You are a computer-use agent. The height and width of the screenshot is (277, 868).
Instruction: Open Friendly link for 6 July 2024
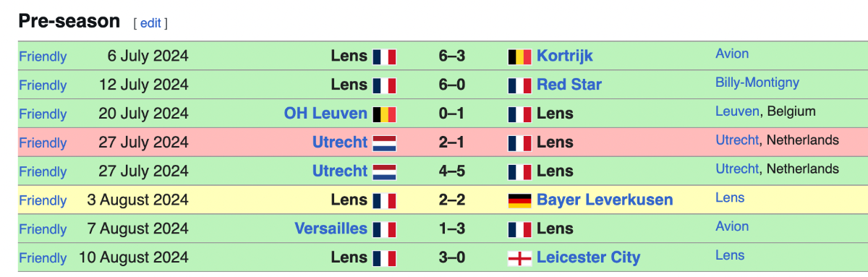[x=43, y=56]
